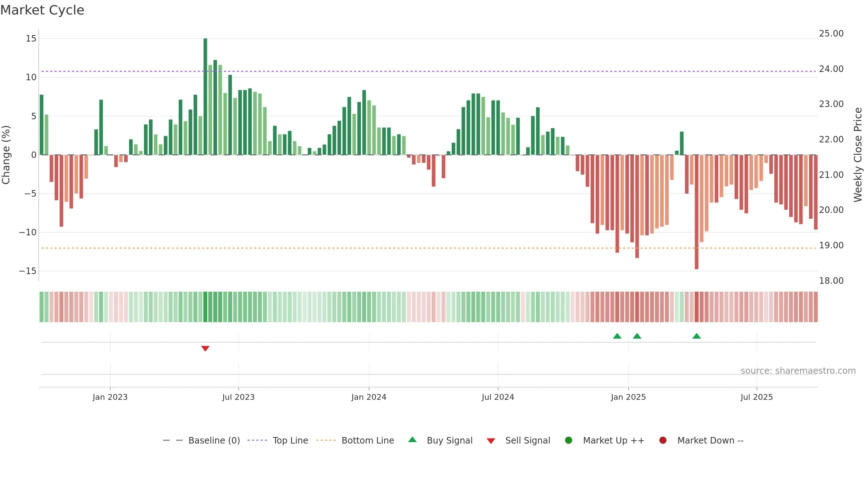Image resolution: width=868 pixels, height=488 pixels.
Task: Click the darkest red heatmap cell near Apr 2025
Action: click(x=697, y=307)
